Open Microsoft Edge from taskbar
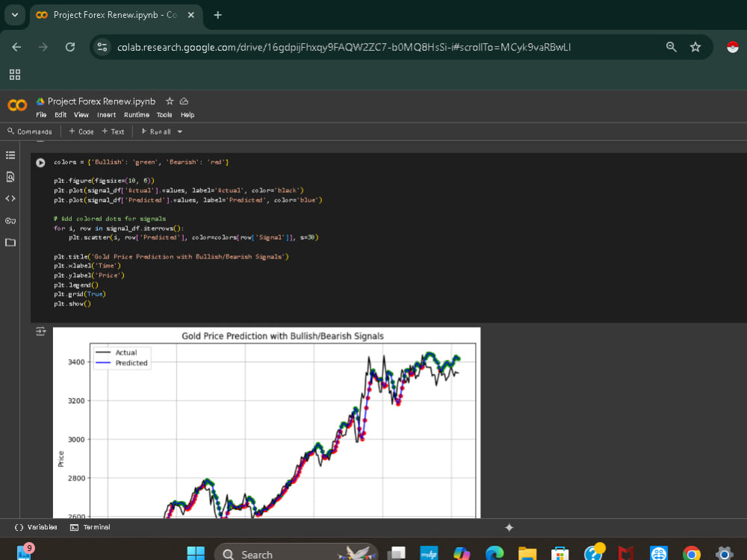The image size is (747, 560). tap(495, 553)
